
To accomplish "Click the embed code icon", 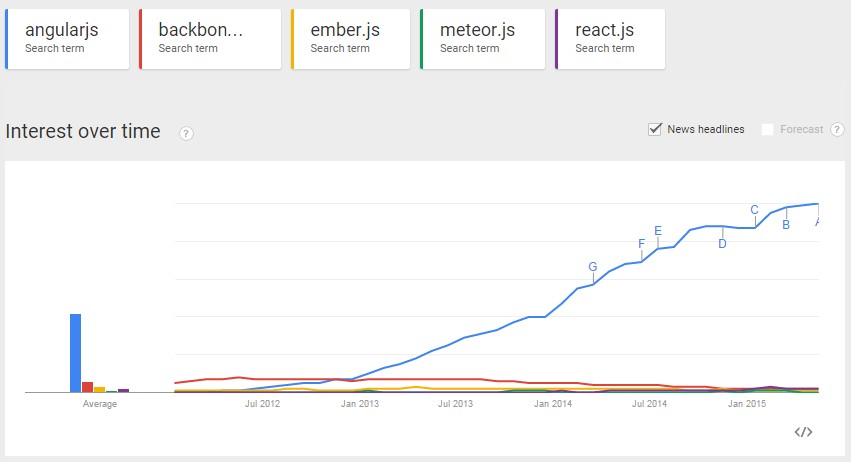I will 803,432.
